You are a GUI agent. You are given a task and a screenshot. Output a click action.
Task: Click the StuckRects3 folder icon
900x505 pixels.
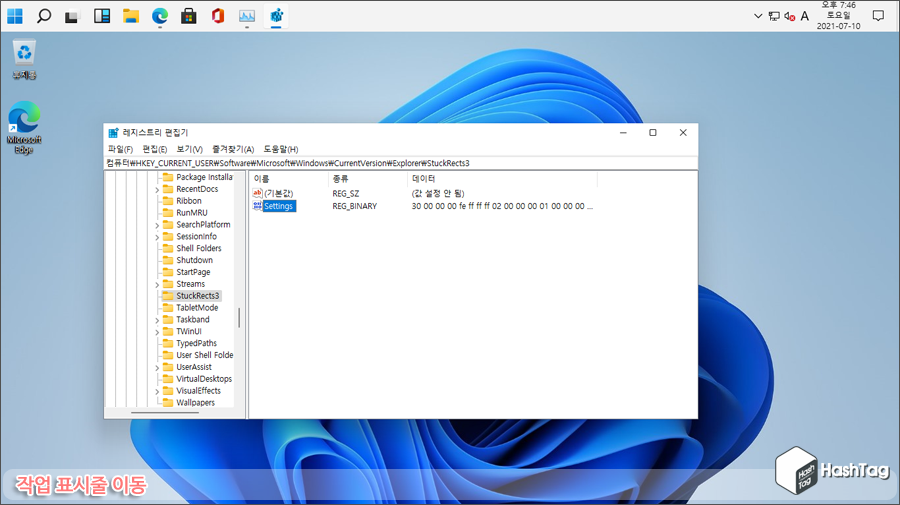pos(168,296)
